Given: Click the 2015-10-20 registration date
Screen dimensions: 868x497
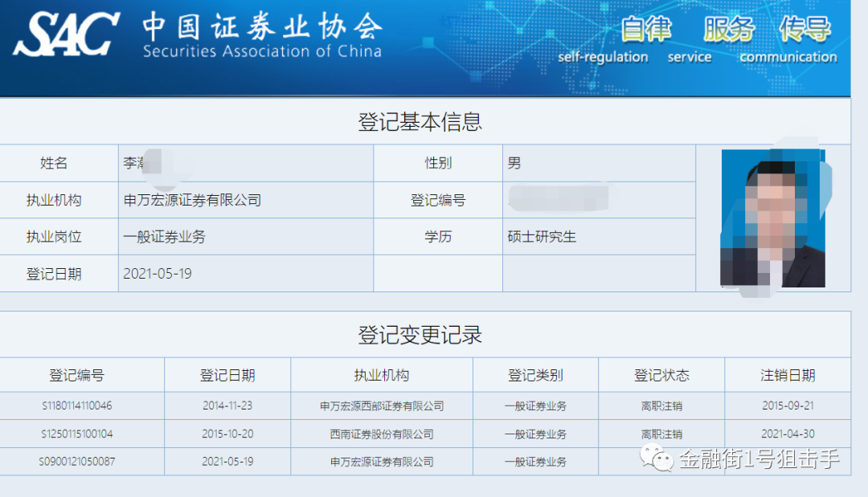Looking at the screenshot, I should [227, 434].
